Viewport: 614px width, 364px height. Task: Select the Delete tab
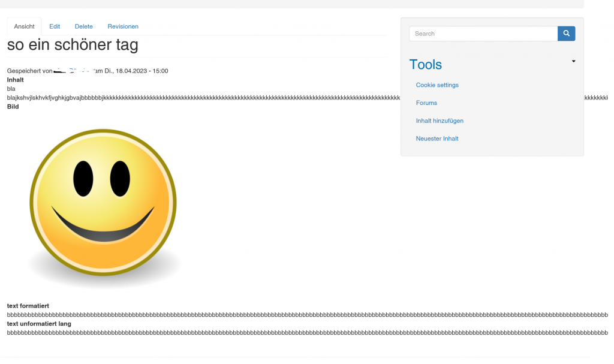[84, 26]
